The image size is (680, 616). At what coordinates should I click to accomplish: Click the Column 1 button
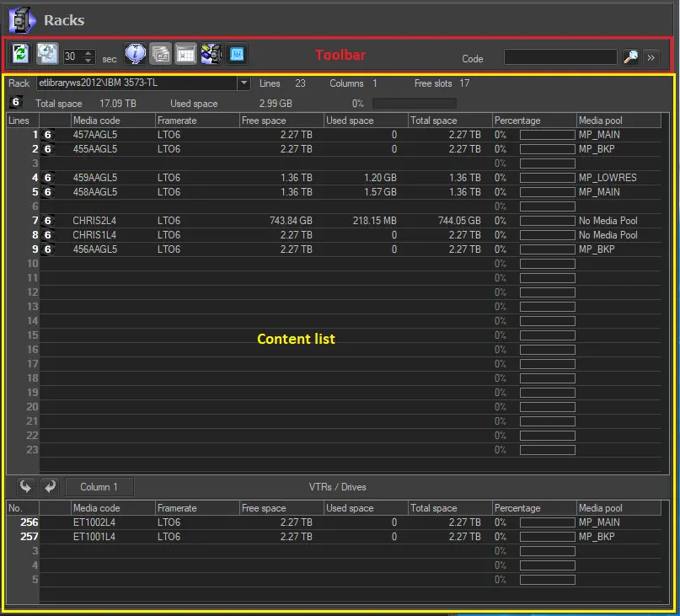click(99, 487)
